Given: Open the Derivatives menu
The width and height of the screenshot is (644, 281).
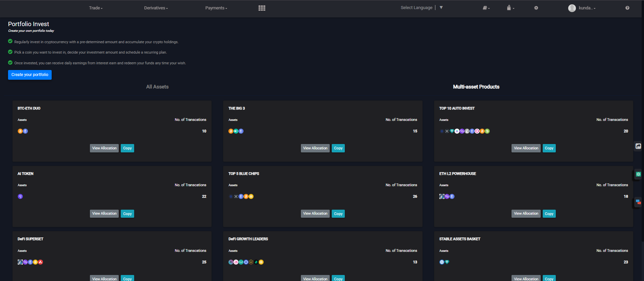Looking at the screenshot, I should click(x=156, y=8).
